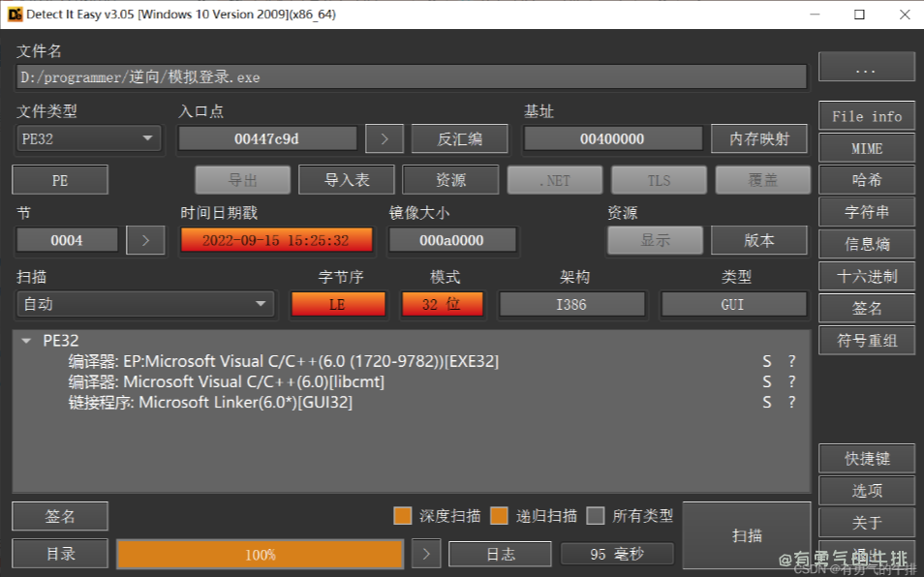Open the 导入表 import table
The width and height of the screenshot is (924, 577).
347,180
